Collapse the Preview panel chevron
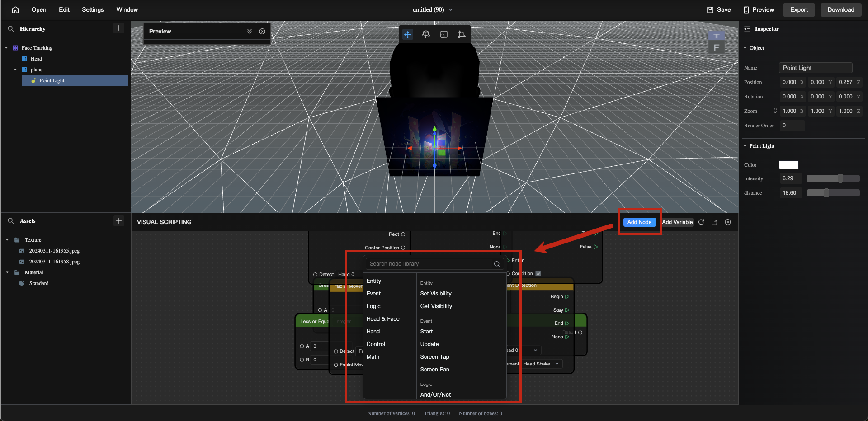This screenshot has width=868, height=421. (x=250, y=31)
